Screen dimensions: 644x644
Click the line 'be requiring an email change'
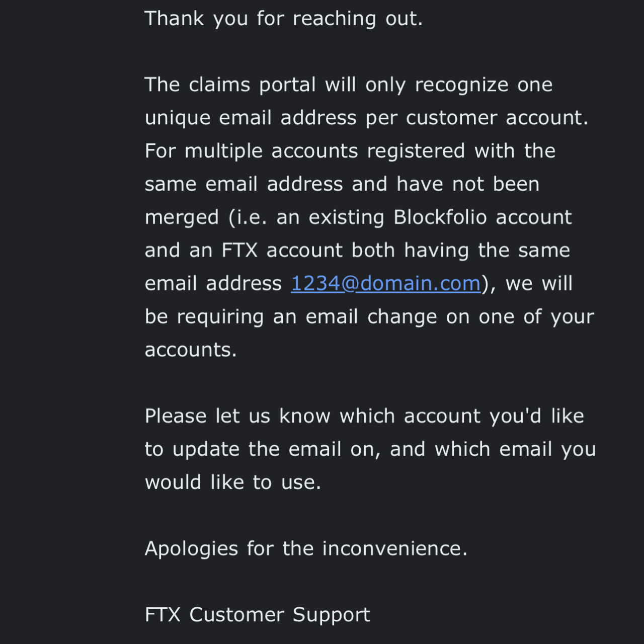click(370, 317)
